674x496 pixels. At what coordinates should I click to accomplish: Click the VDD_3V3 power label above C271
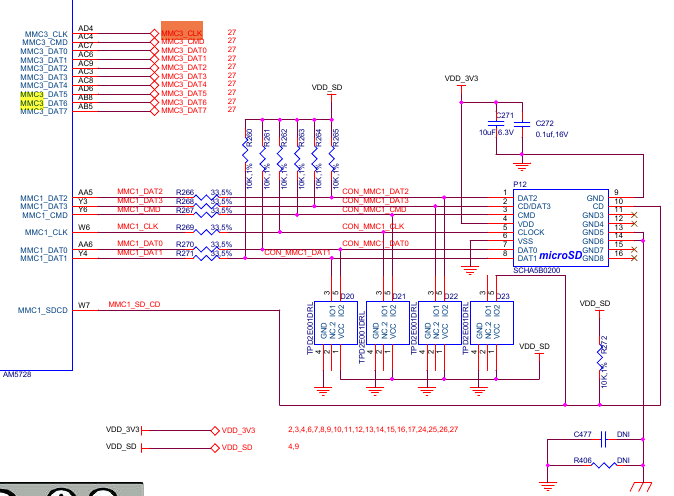tap(461, 78)
